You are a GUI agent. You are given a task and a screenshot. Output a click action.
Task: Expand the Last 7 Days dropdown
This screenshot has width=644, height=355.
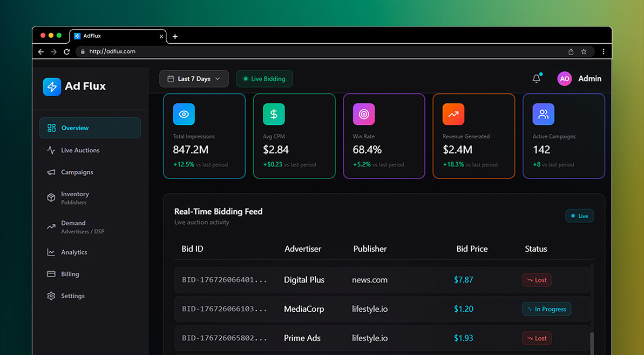coord(193,78)
